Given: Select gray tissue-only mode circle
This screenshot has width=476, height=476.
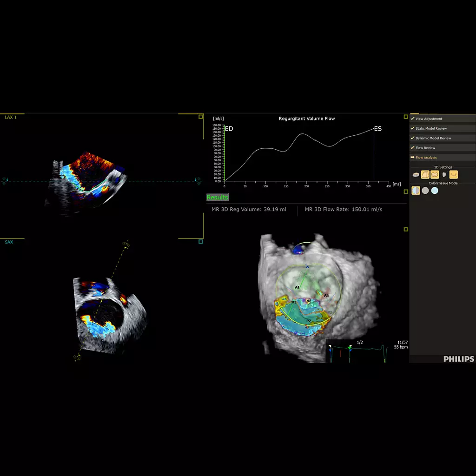Looking at the screenshot, I should (425, 191).
